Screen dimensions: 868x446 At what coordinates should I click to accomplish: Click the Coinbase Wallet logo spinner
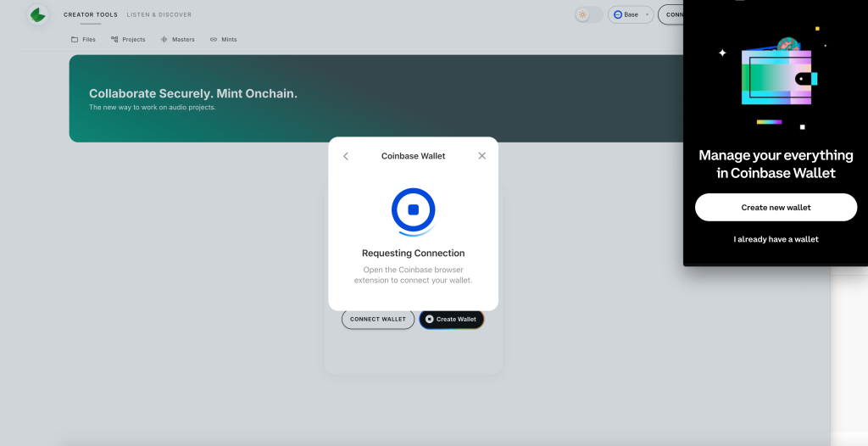click(x=414, y=212)
